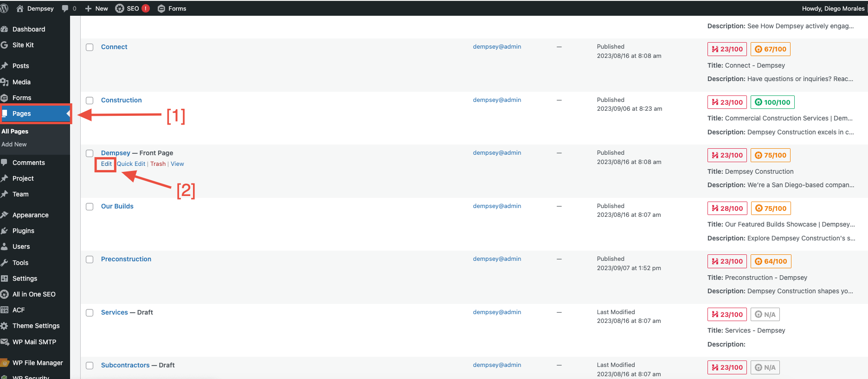Click the Theme Settings gear icon
This screenshot has width=868, height=379.
click(5, 326)
